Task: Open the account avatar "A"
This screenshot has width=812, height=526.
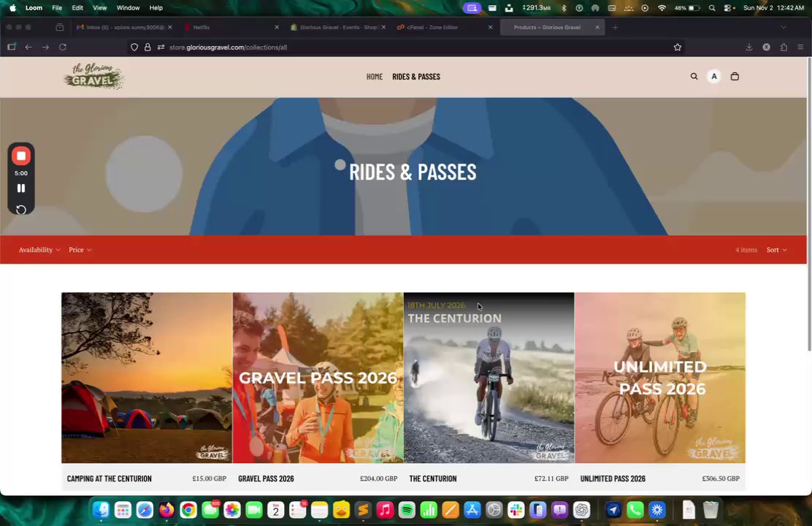Action: pyautogui.click(x=714, y=76)
